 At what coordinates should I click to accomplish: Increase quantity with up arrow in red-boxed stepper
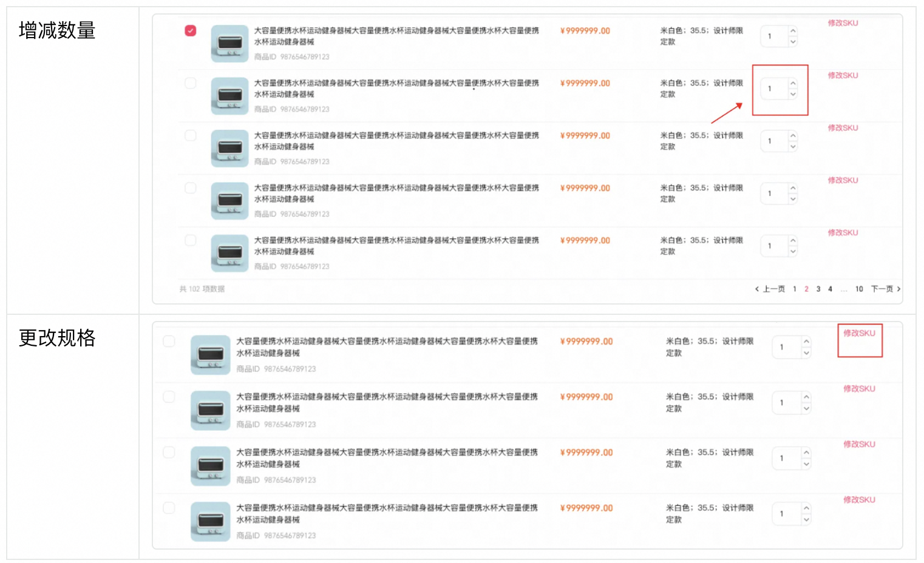point(793,84)
